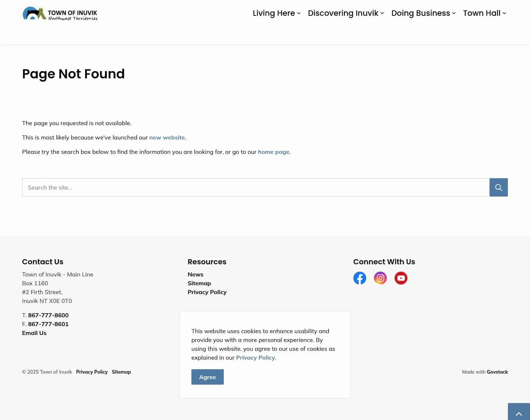Select Living Here in the navigation

pyautogui.click(x=274, y=13)
